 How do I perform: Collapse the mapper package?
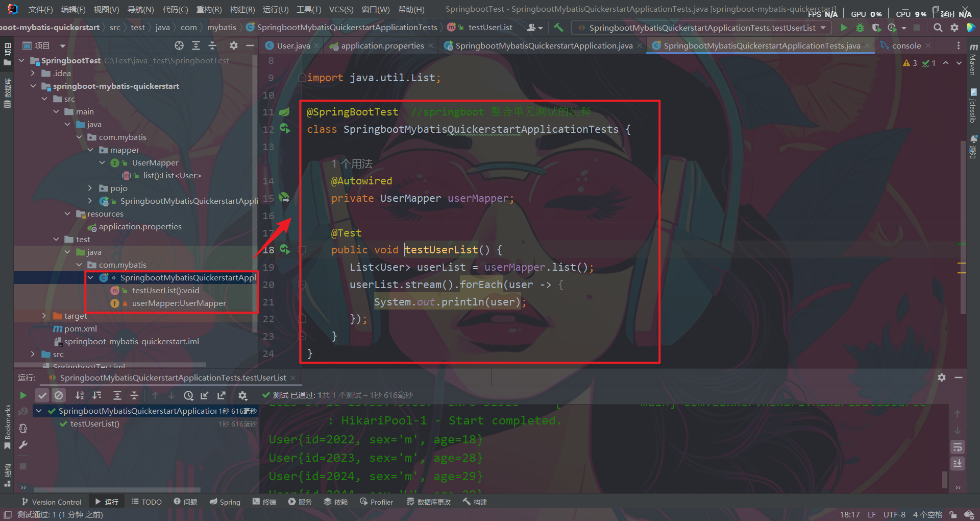[90, 150]
